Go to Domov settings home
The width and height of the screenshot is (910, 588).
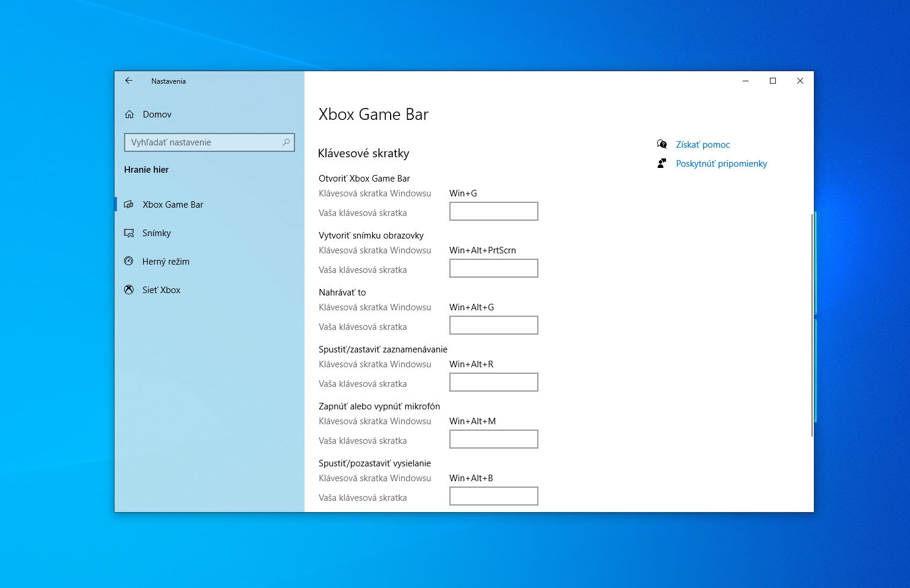point(210,115)
